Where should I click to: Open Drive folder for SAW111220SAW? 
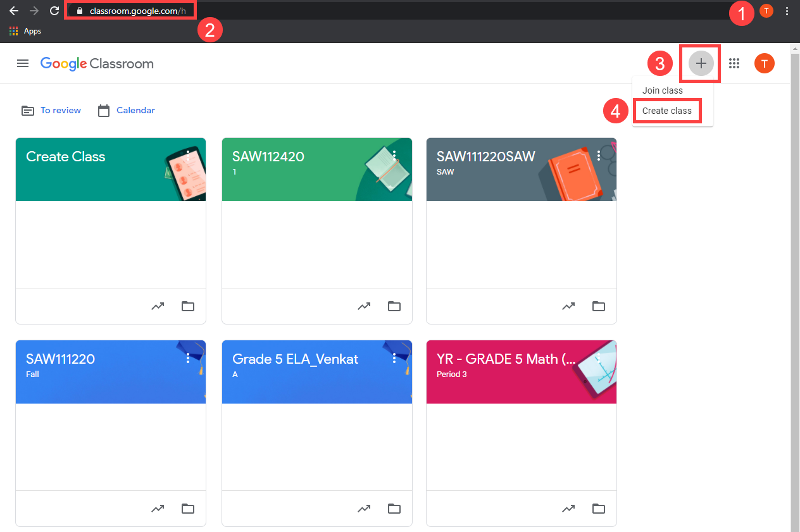(599, 306)
